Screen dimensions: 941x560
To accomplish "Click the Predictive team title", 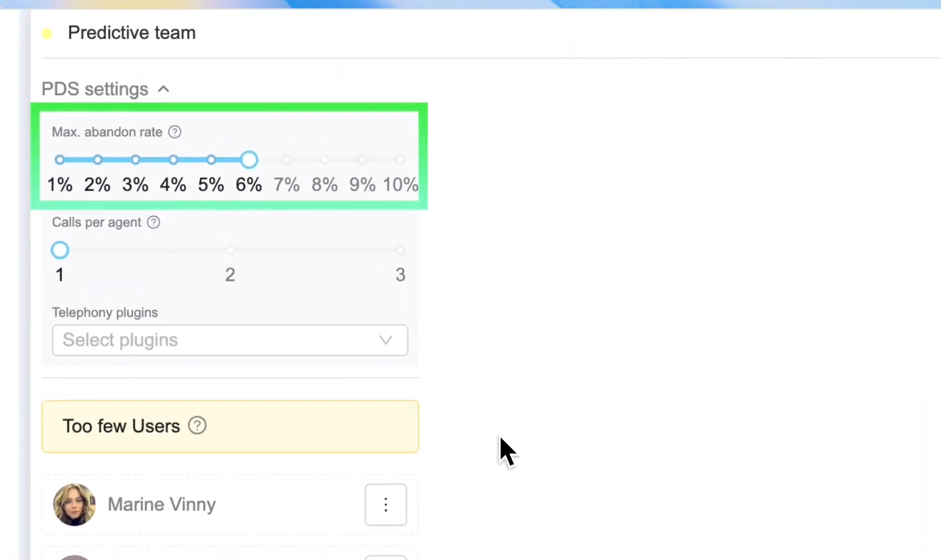I will 132,33.
